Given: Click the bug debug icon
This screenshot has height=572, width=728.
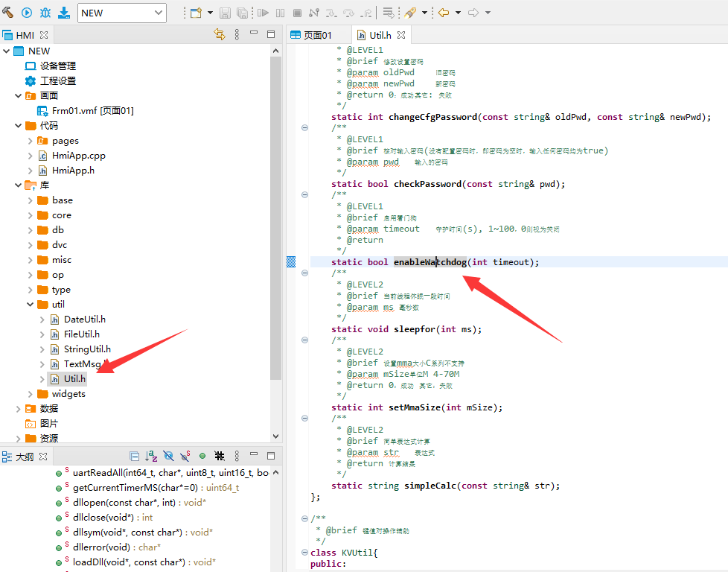Looking at the screenshot, I should click(x=45, y=13).
